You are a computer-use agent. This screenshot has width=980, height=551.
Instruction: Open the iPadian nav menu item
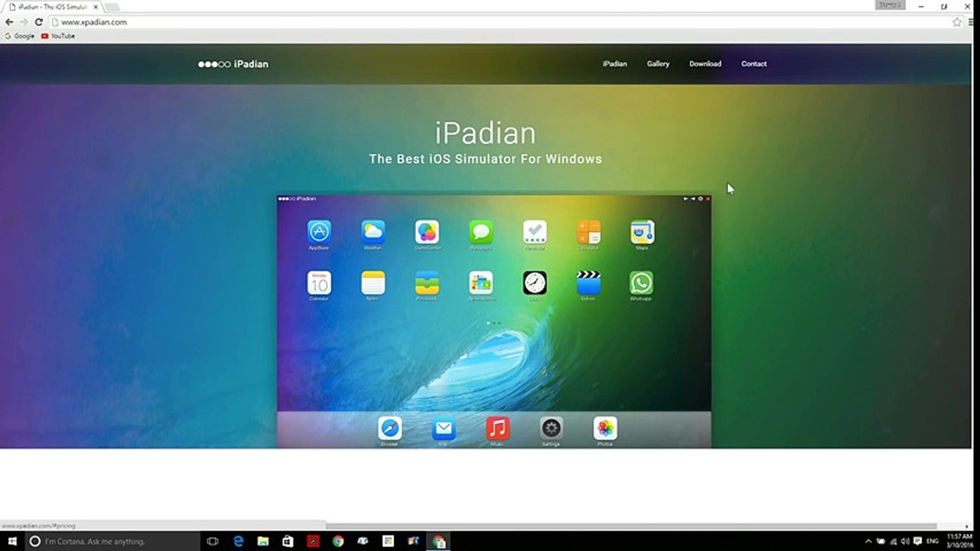(x=614, y=64)
